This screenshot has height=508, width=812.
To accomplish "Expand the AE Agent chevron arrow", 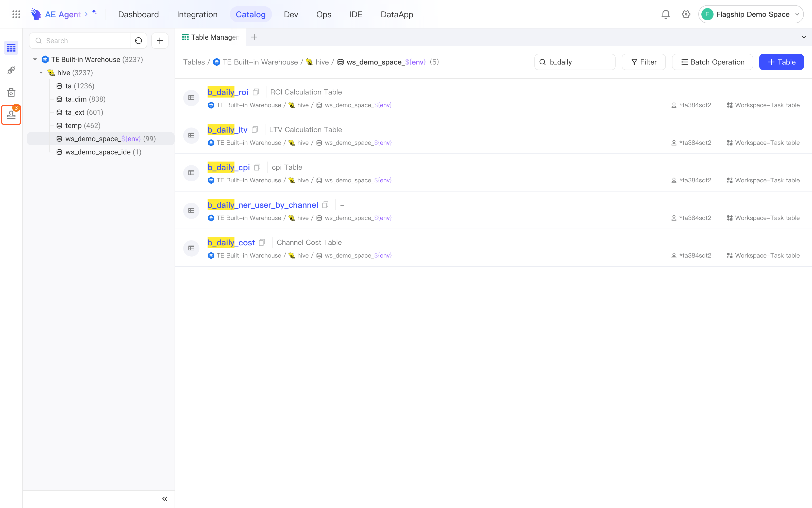I will coord(86,14).
